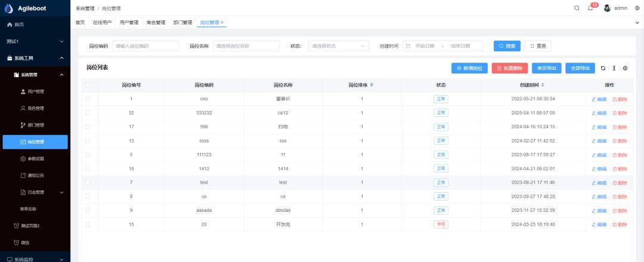Click the 单页导出 button
This screenshot has height=262, width=644.
click(x=547, y=68)
